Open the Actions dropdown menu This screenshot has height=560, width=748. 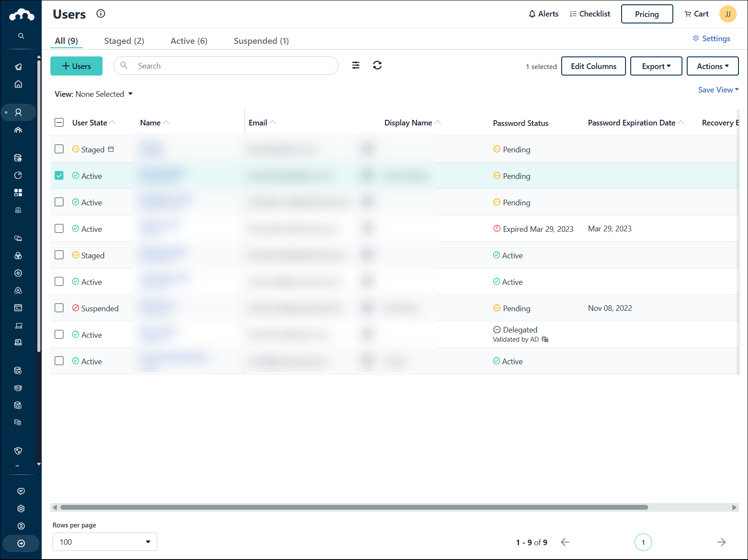point(712,66)
